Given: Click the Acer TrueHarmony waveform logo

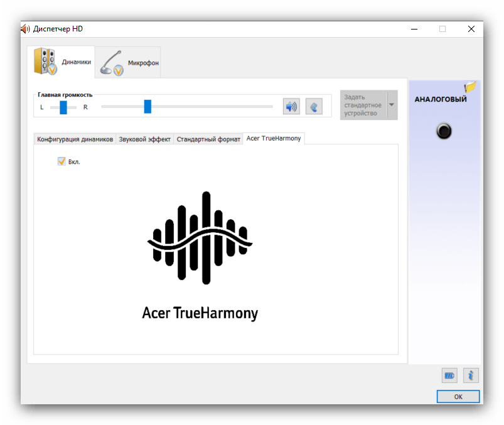Looking at the screenshot, I should 200,238.
